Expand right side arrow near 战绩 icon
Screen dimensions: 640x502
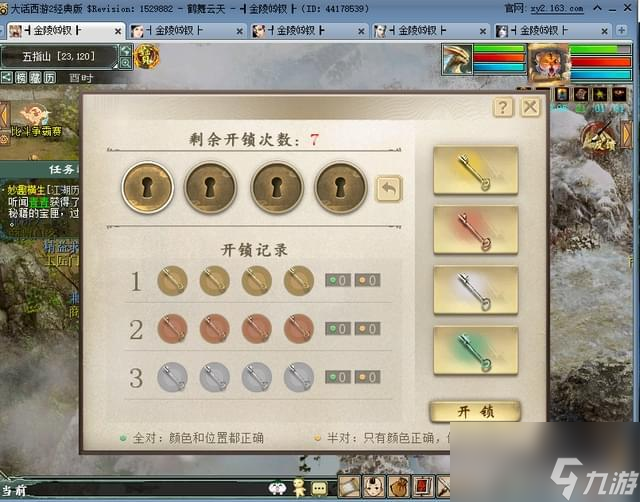(627, 133)
